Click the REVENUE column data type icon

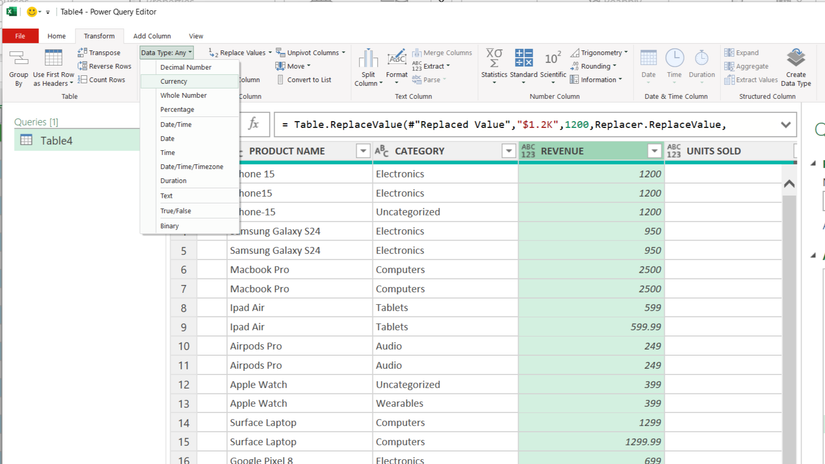(528, 151)
